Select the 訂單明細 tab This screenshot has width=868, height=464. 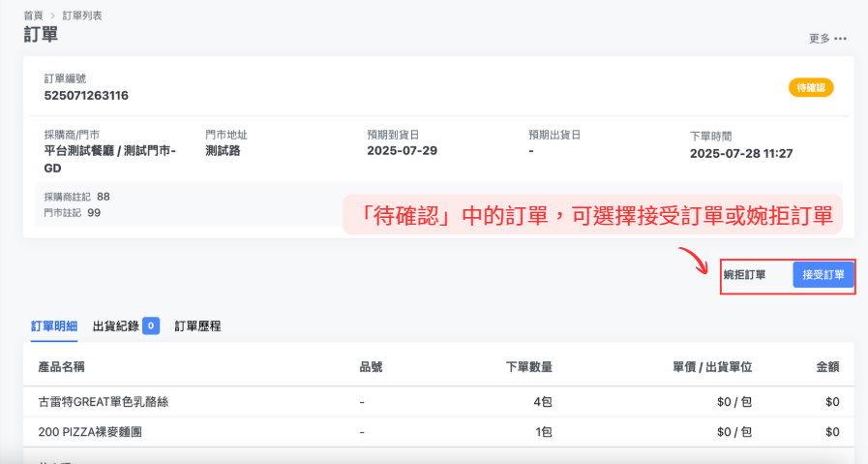[53, 326]
